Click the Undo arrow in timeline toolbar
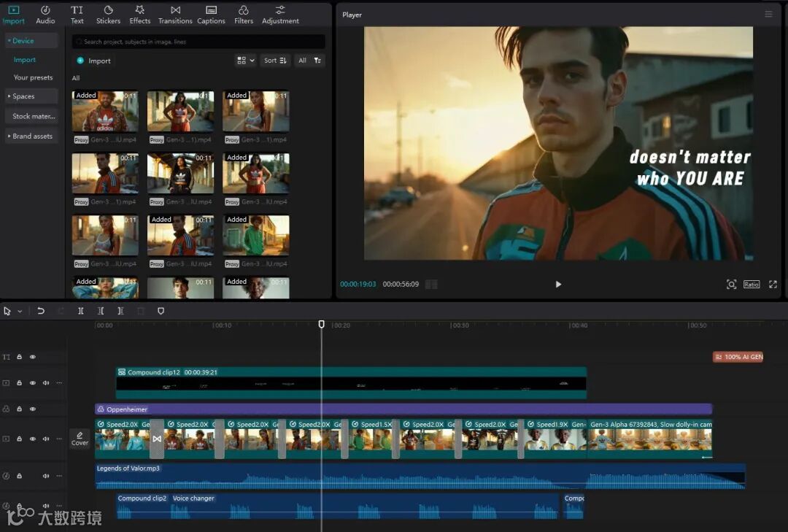 tap(41, 311)
